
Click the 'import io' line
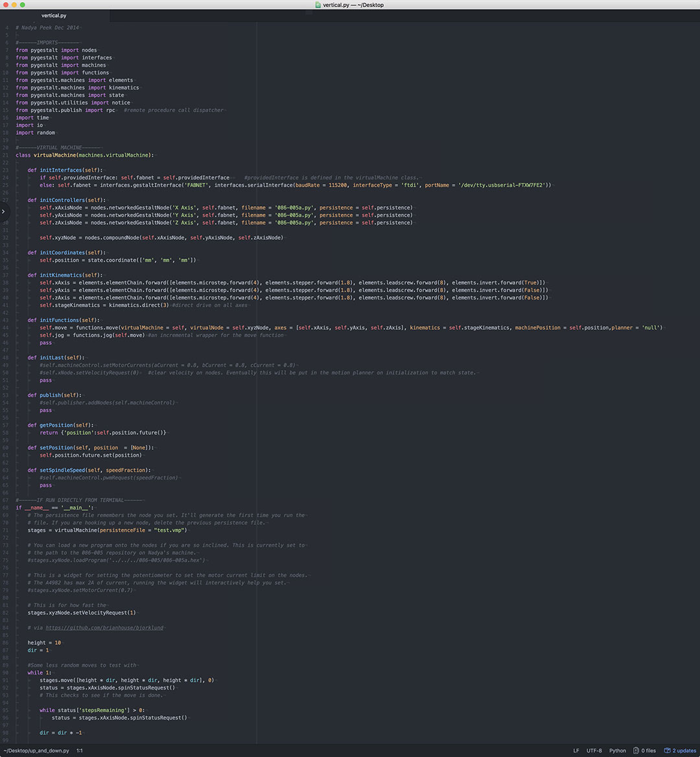click(29, 125)
